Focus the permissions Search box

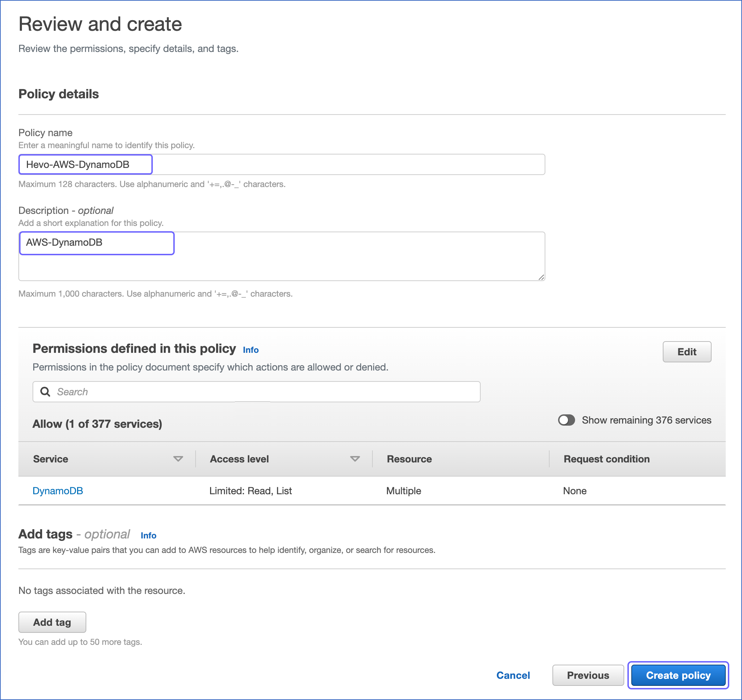(x=256, y=391)
